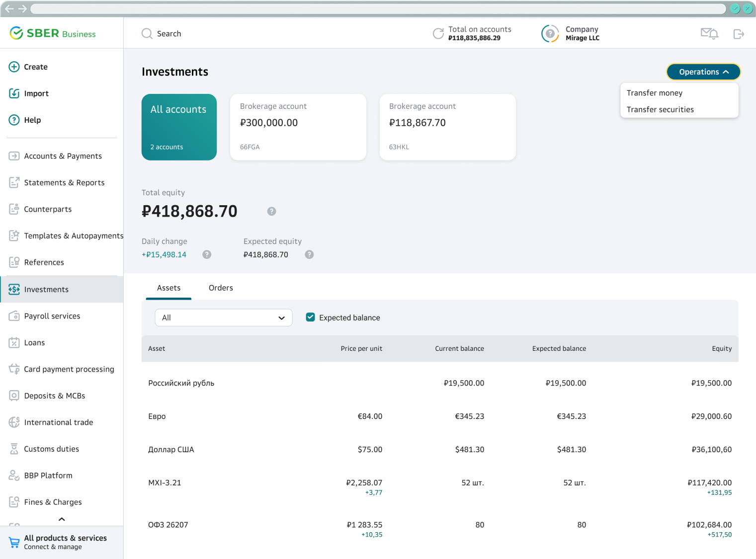Select the 66FGA brokerage account card
The height and width of the screenshot is (559, 756).
click(298, 127)
